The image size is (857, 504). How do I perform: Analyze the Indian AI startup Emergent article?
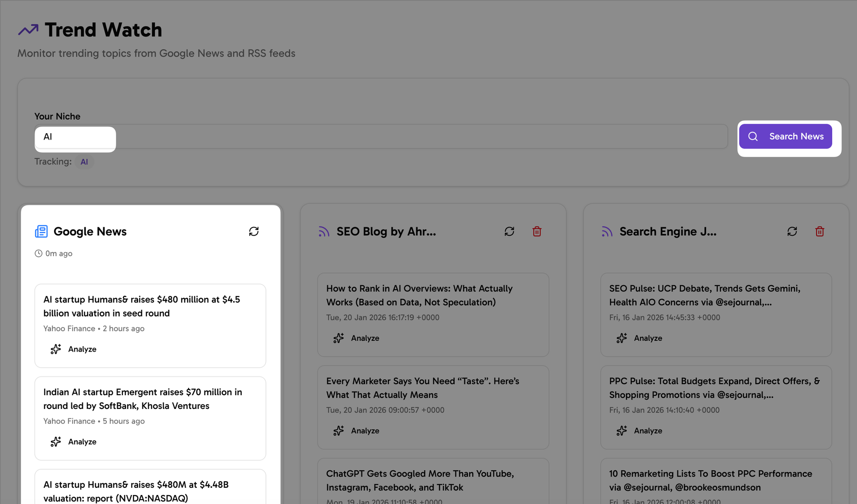(73, 441)
